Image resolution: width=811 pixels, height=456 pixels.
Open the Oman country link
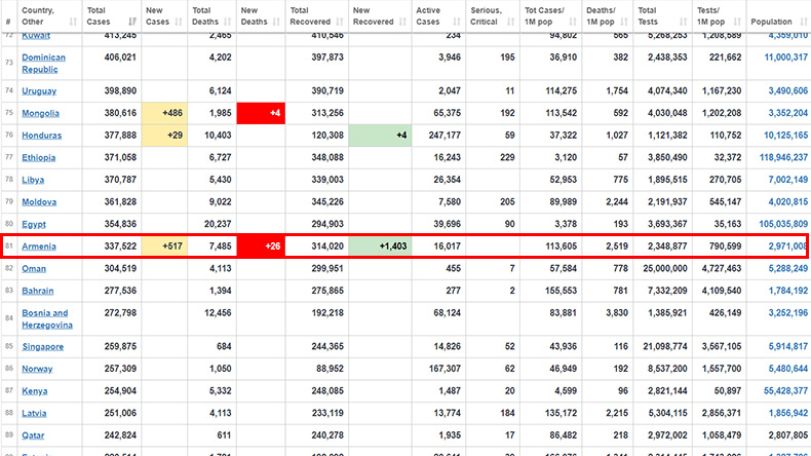(x=34, y=269)
